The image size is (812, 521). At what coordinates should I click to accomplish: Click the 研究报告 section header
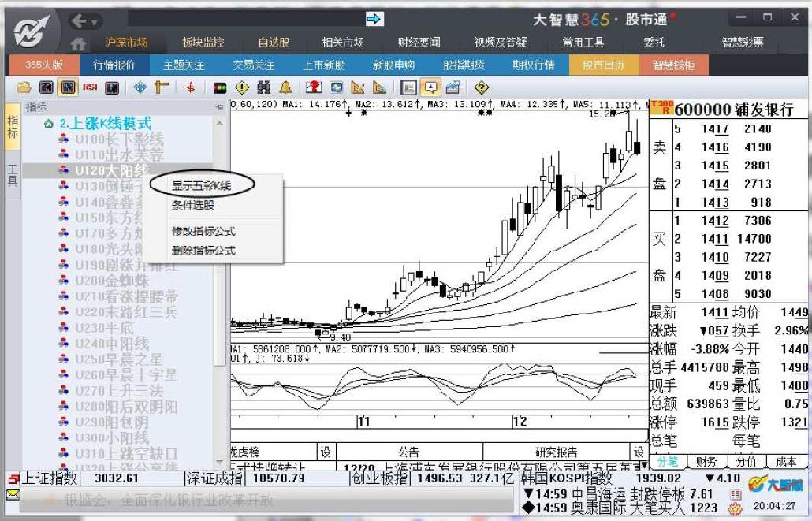tap(556, 452)
